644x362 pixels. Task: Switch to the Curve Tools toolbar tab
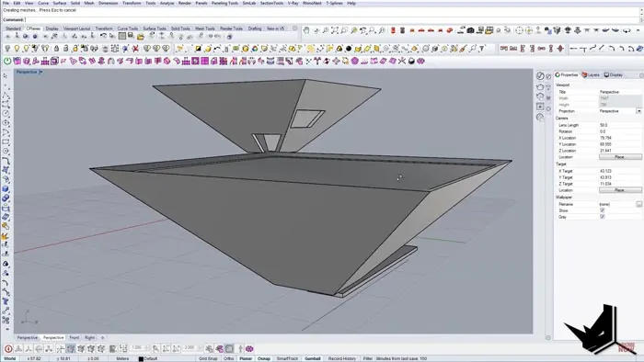click(128, 28)
